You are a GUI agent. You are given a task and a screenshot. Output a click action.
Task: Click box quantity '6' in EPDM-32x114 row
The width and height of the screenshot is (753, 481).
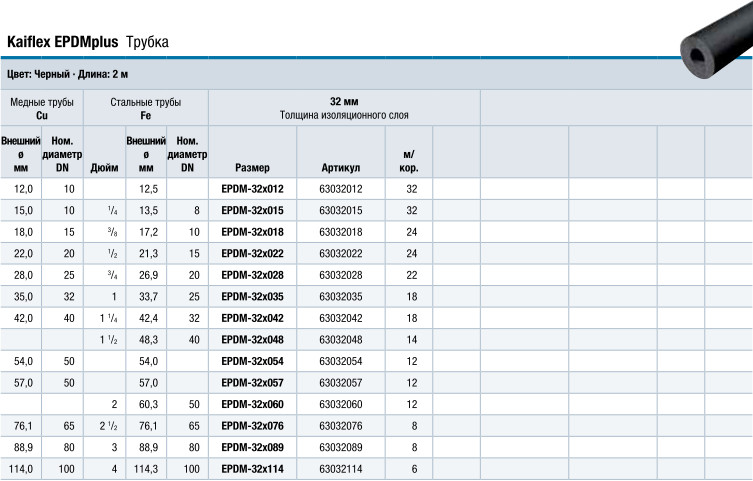point(414,469)
